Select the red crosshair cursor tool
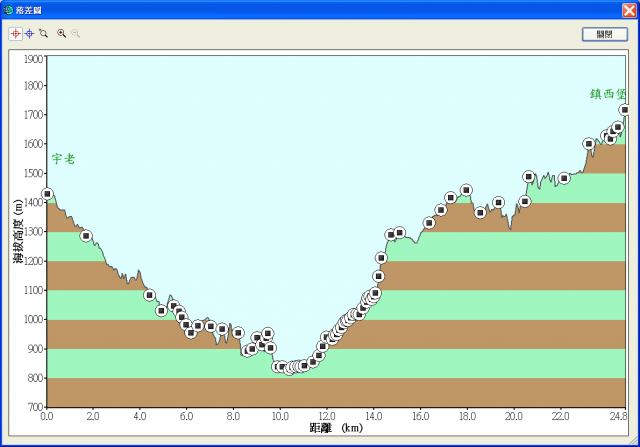The image size is (640, 447). pos(16,33)
